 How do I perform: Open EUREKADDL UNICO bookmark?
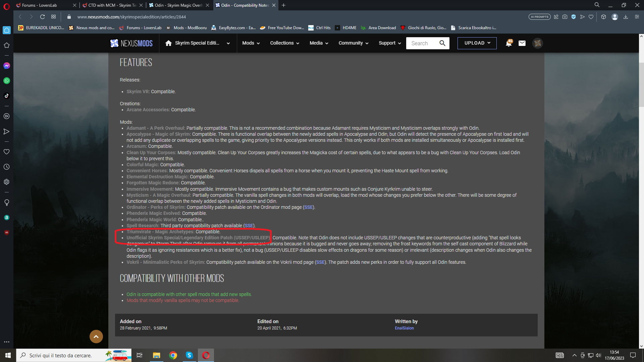[41, 28]
